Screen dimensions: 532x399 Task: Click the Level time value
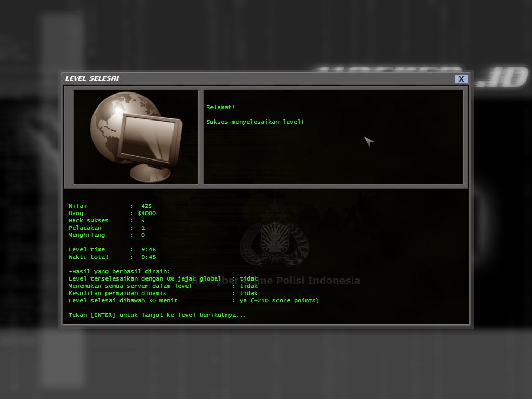click(148, 249)
